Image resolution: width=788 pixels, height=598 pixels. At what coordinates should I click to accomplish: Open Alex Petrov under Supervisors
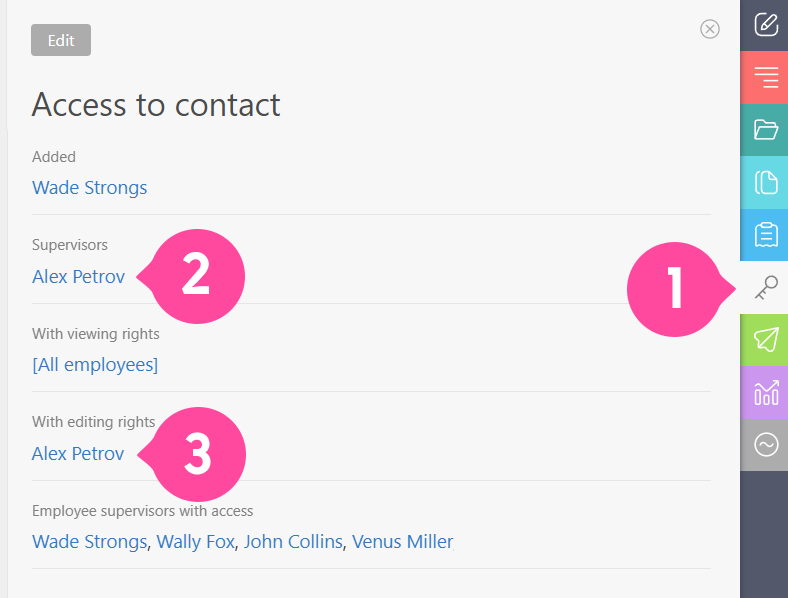coord(78,276)
